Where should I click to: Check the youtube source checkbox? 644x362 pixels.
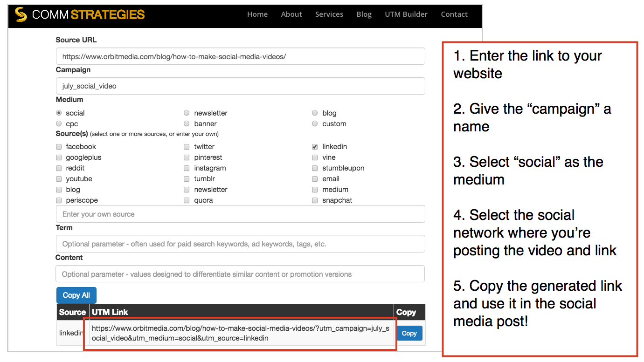[x=59, y=179]
